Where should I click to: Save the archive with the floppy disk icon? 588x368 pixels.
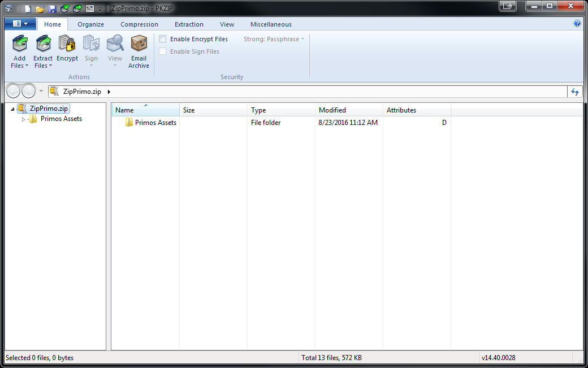[53, 8]
